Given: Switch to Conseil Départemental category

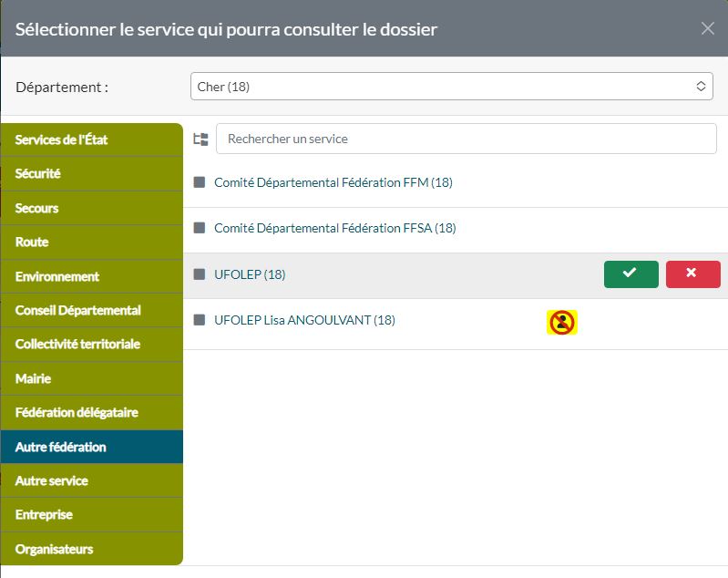Looking at the screenshot, I should (x=92, y=310).
